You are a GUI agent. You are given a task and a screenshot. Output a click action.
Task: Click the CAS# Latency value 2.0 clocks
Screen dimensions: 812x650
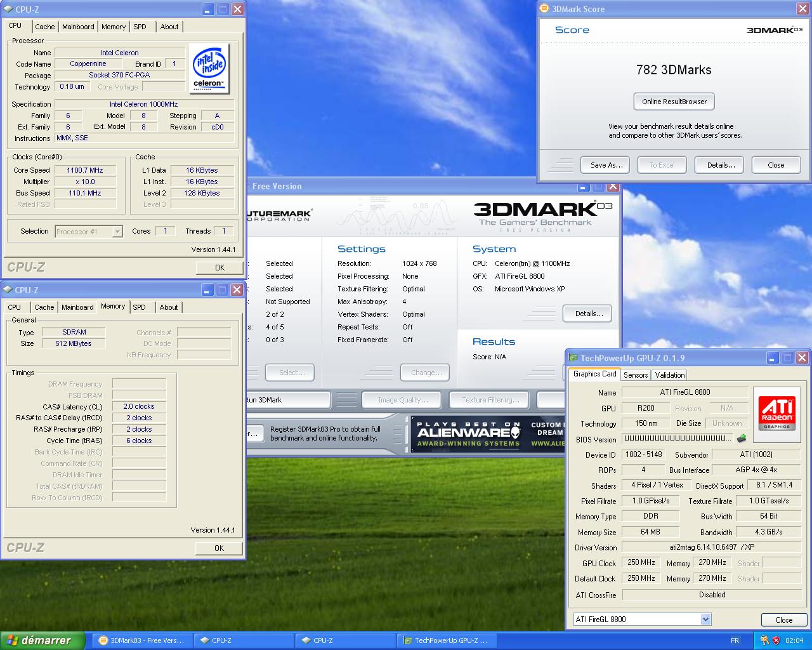(139, 406)
